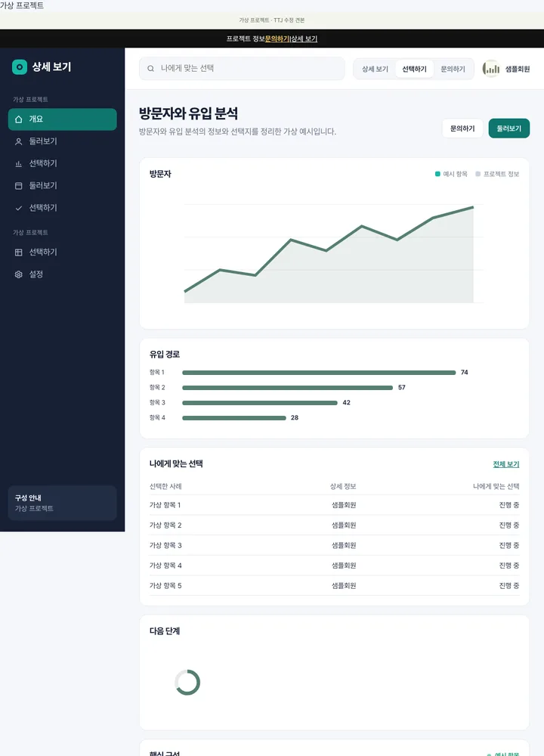Screen dimensions: 544x756
Task: Select the 항목 3 bar with value 42
Action: 260,403
